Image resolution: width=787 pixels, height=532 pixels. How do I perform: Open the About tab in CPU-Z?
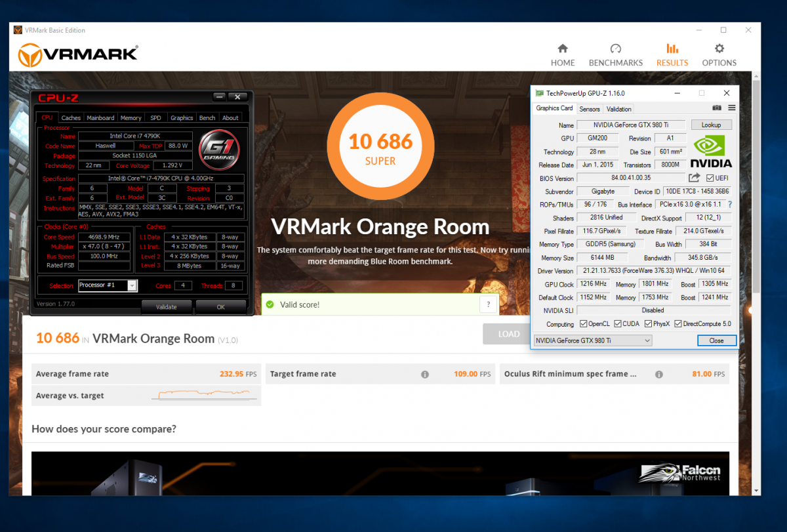pyautogui.click(x=230, y=118)
